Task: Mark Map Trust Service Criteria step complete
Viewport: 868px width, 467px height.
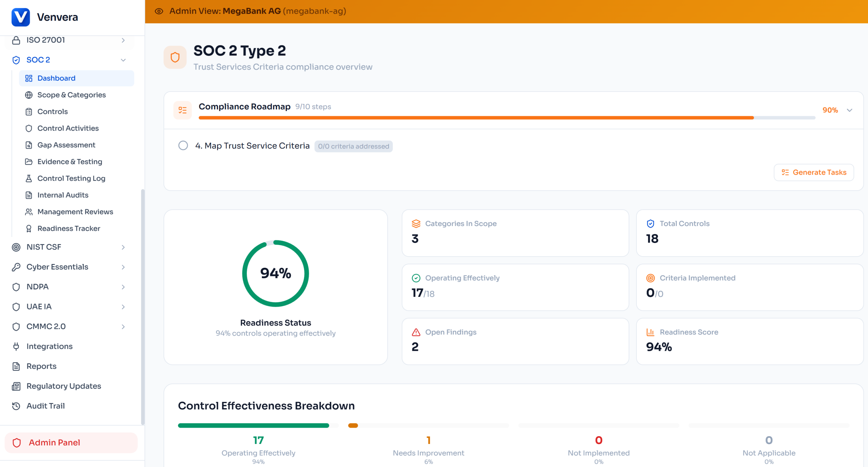Action: [x=183, y=146]
